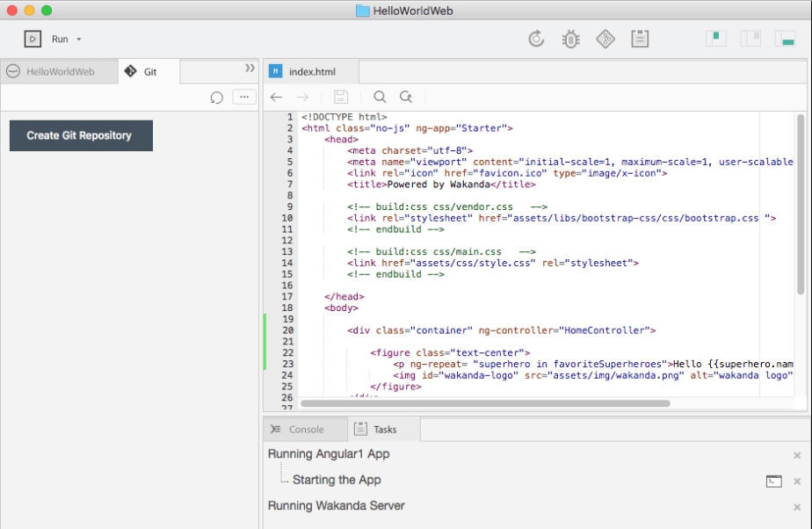Click the search and replace icon
Image resolution: width=812 pixels, height=529 pixels.
pyautogui.click(x=405, y=97)
